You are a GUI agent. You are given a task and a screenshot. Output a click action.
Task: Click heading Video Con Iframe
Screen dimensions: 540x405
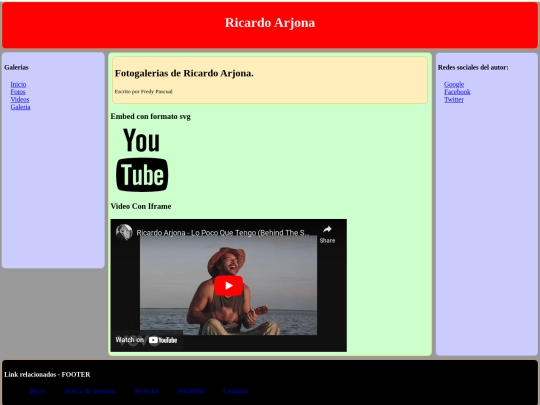[x=141, y=206]
